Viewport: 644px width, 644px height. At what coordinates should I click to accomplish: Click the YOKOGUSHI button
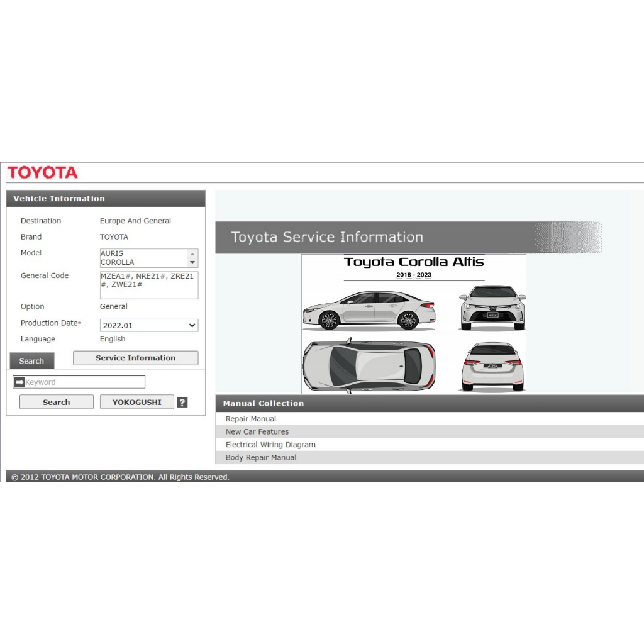(x=136, y=402)
